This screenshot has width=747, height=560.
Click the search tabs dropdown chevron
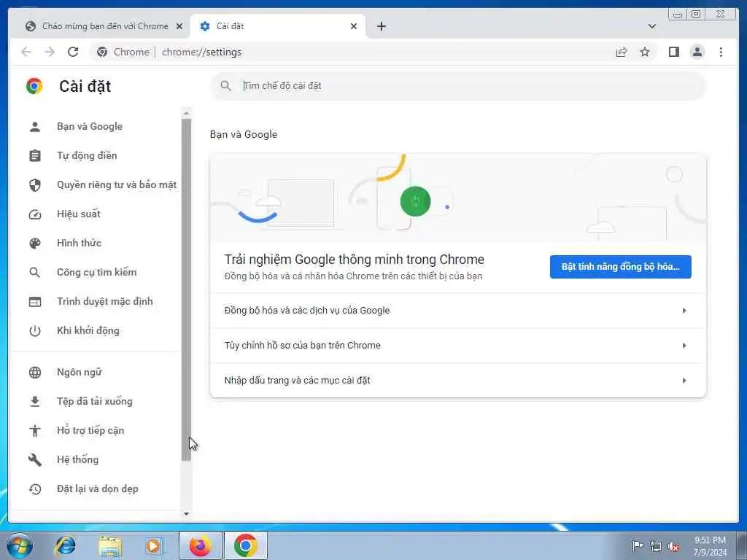651,26
